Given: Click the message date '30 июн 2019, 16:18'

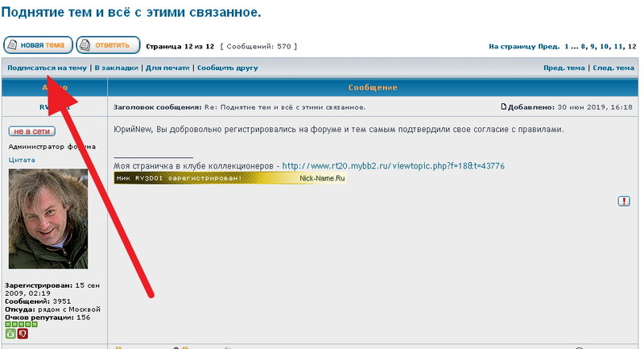Looking at the screenshot, I should (x=595, y=107).
